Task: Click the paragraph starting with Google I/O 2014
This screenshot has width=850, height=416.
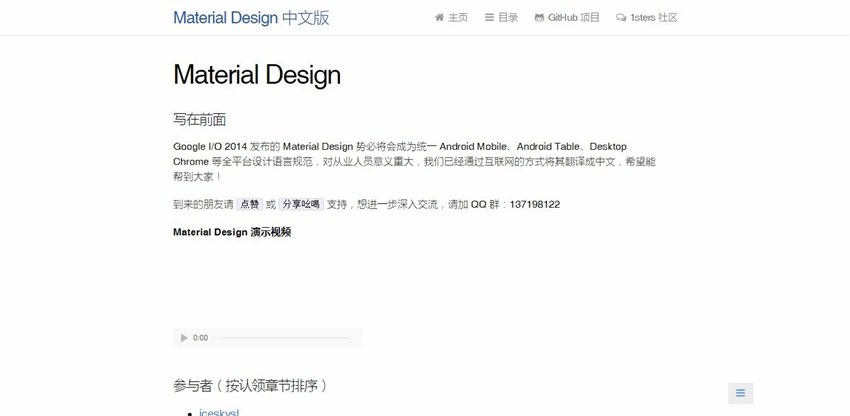Action: click(x=415, y=162)
